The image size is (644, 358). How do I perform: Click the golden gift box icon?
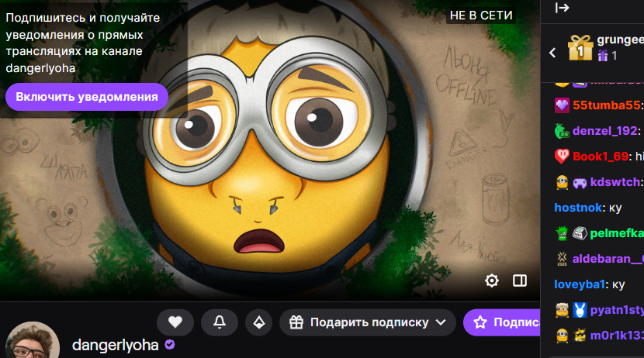(580, 47)
